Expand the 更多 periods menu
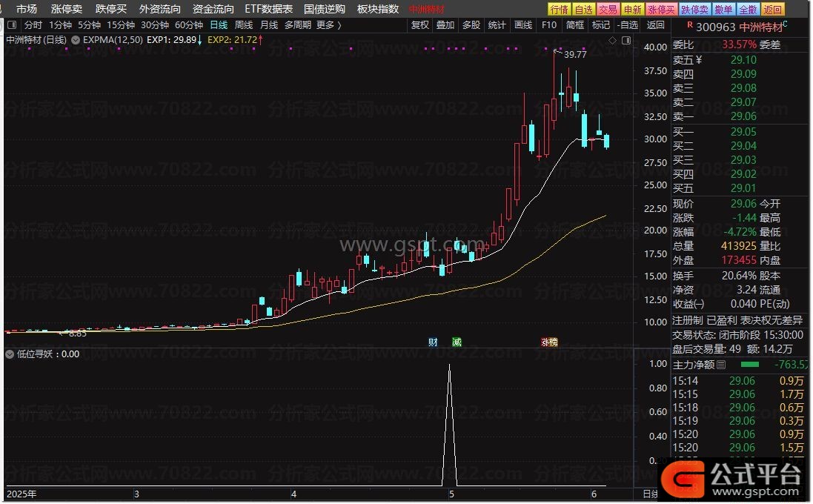Image resolution: width=813 pixels, height=504 pixels. (329, 25)
